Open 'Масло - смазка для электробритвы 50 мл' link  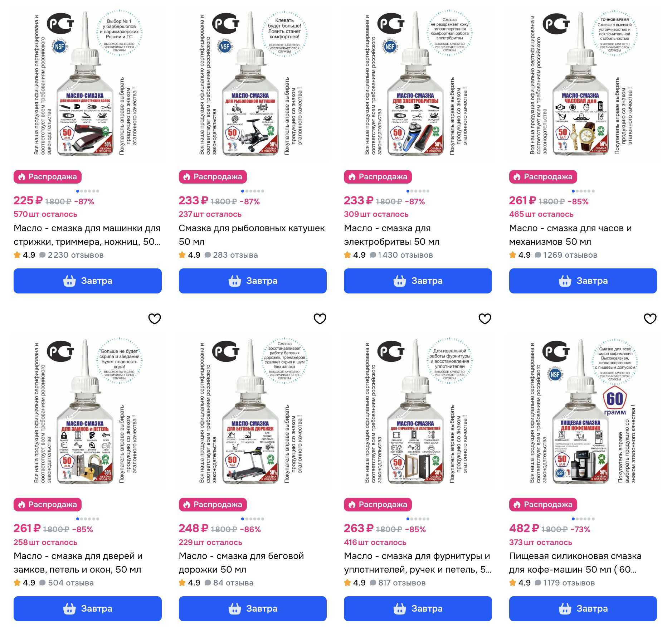pos(391,235)
